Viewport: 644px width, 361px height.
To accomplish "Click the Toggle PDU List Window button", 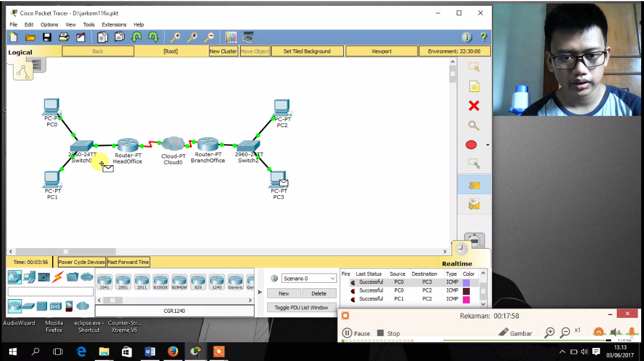I will 301,308.
